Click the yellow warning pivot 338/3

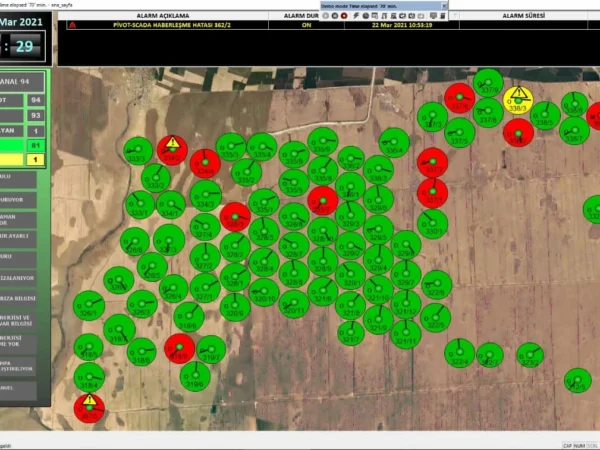[518, 99]
